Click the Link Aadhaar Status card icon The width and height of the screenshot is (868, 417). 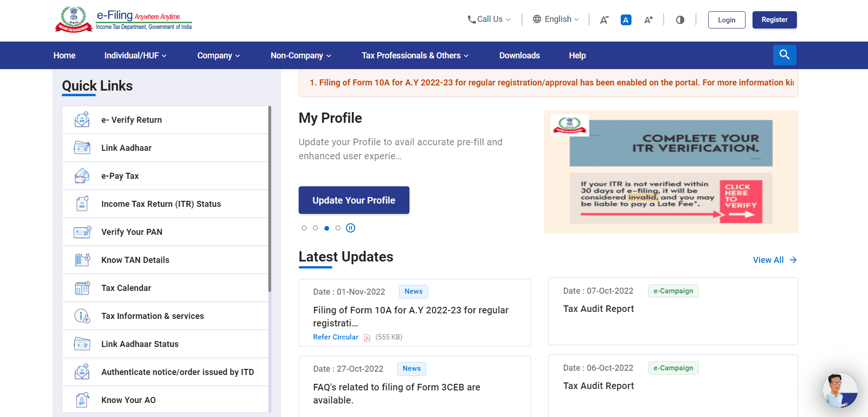[x=82, y=344]
